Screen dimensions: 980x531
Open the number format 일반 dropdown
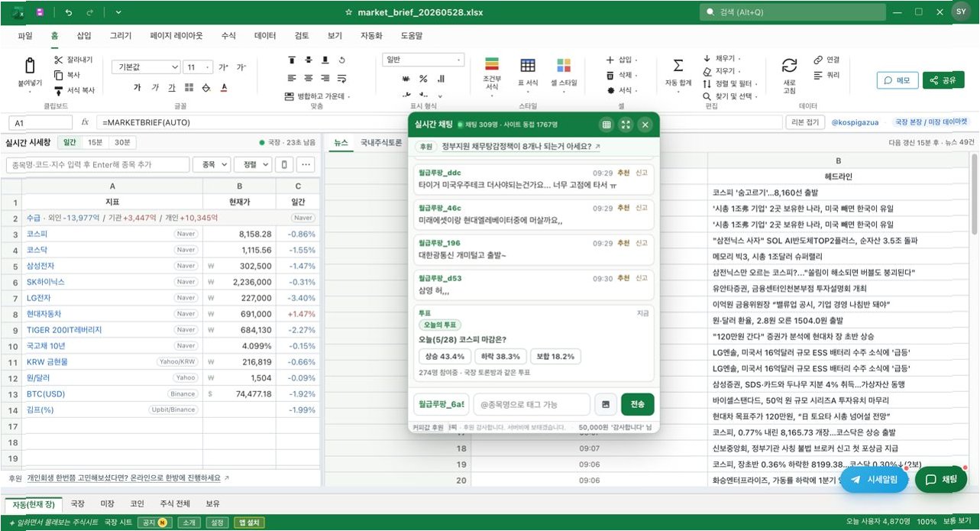point(423,60)
